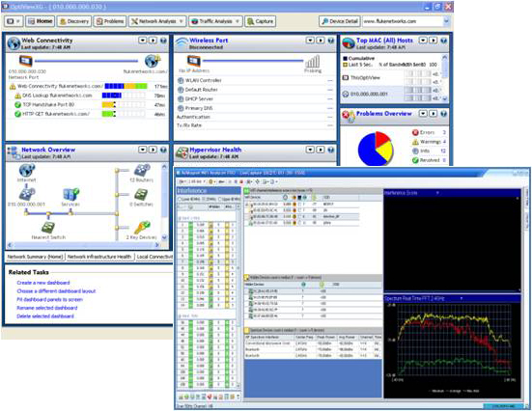
Task: Select the Internet globe in Network Overview
Action: [x=27, y=170]
